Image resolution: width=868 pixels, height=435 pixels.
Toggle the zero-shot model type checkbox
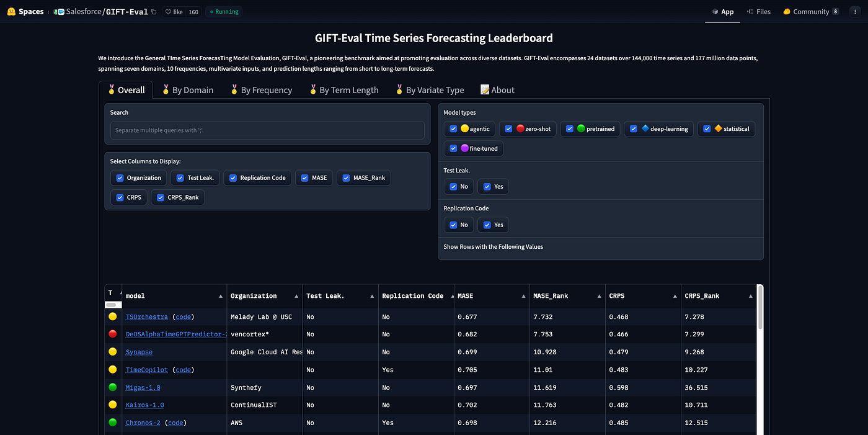tap(509, 129)
